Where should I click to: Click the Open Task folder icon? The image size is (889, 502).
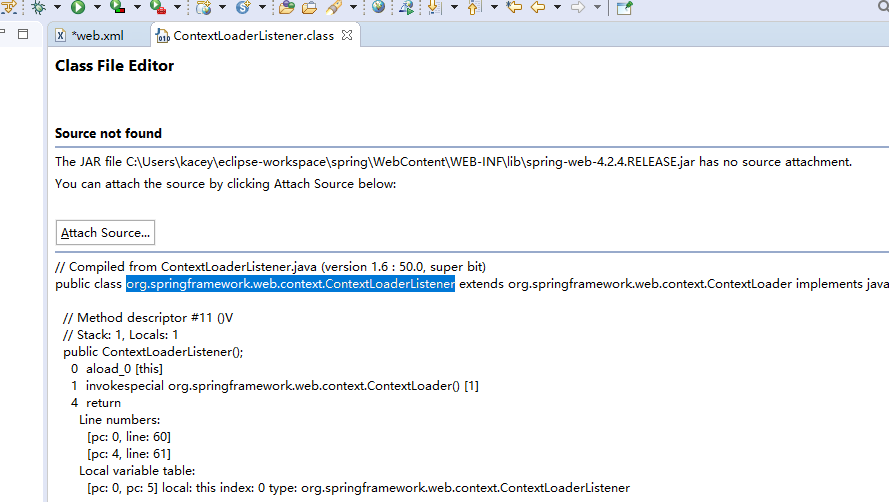click(x=310, y=7)
